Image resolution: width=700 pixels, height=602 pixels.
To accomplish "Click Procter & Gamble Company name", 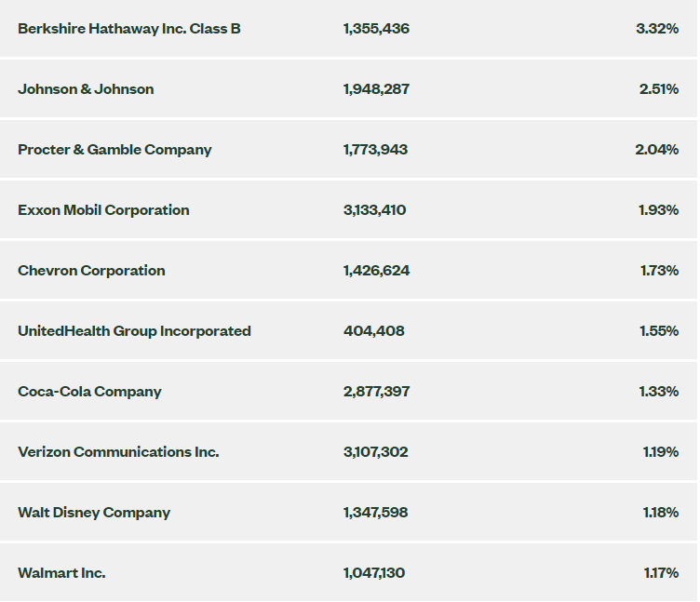I will click(x=114, y=150).
